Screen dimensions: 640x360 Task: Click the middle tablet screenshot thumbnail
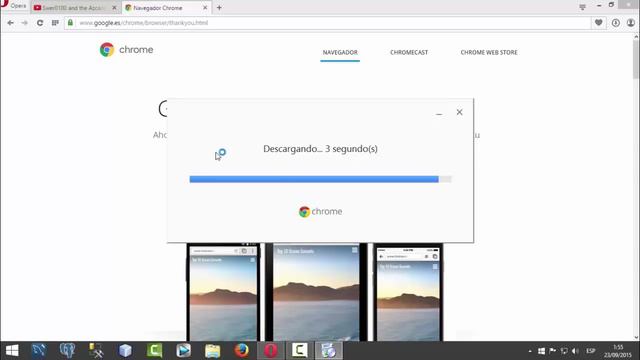pyautogui.click(x=316, y=292)
